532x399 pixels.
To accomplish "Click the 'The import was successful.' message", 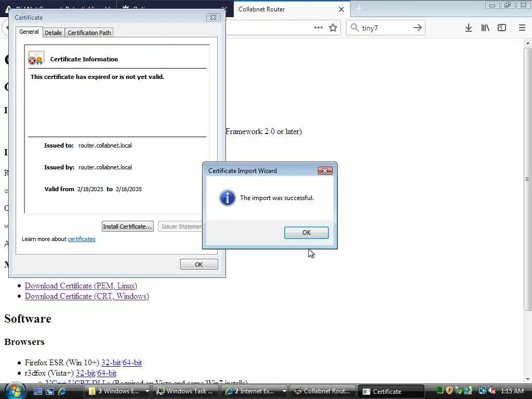I will pos(277,198).
